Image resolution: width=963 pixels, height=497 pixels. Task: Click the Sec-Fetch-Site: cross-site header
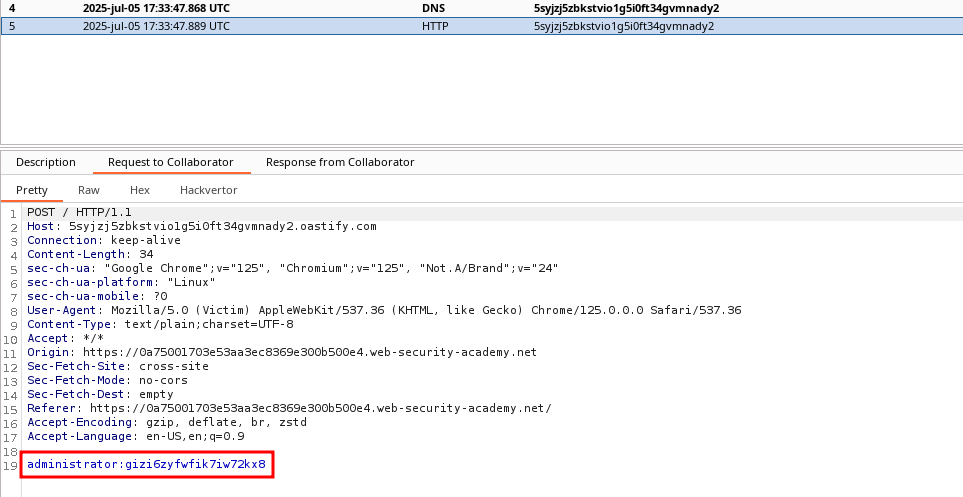click(x=118, y=366)
